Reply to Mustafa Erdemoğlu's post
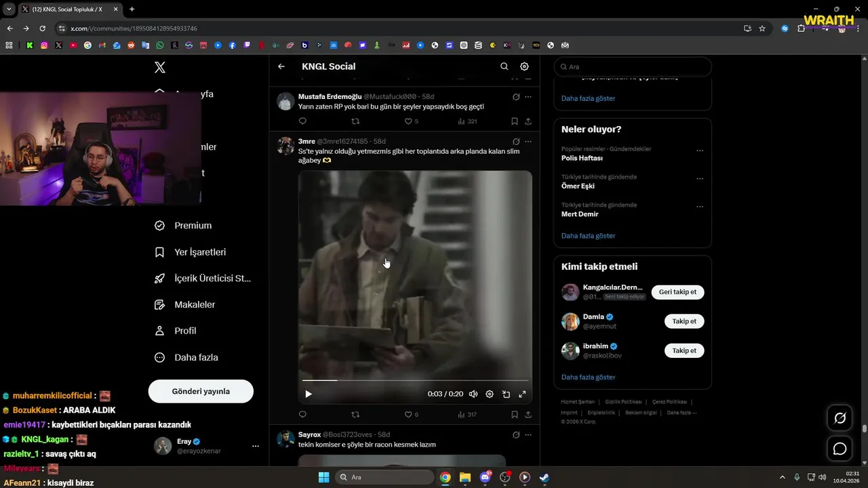Viewport: 868px width, 488px height. point(302,121)
